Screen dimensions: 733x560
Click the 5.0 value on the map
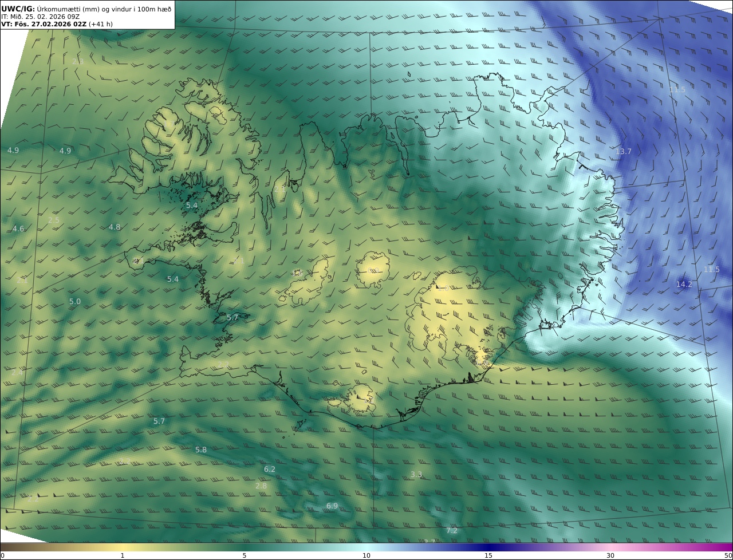75,302
